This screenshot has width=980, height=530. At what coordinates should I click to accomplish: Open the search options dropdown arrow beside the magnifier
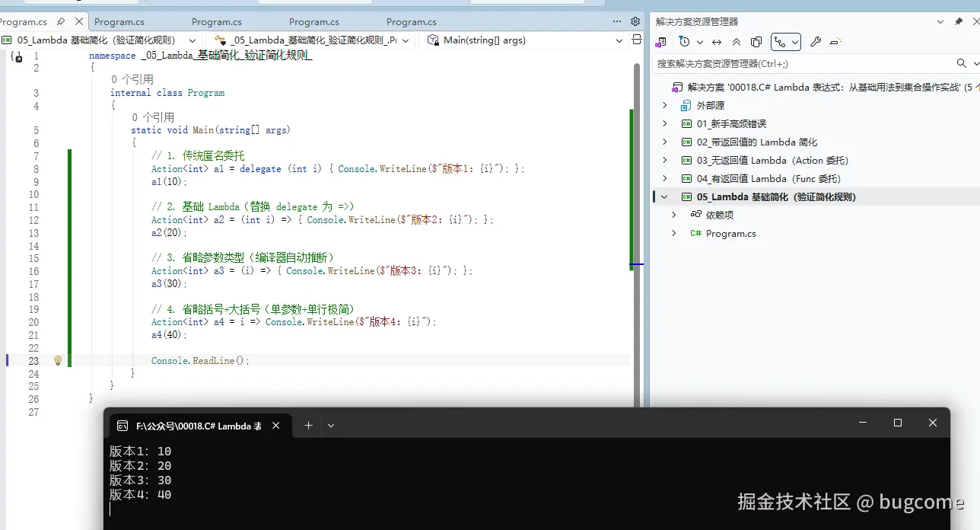point(975,63)
